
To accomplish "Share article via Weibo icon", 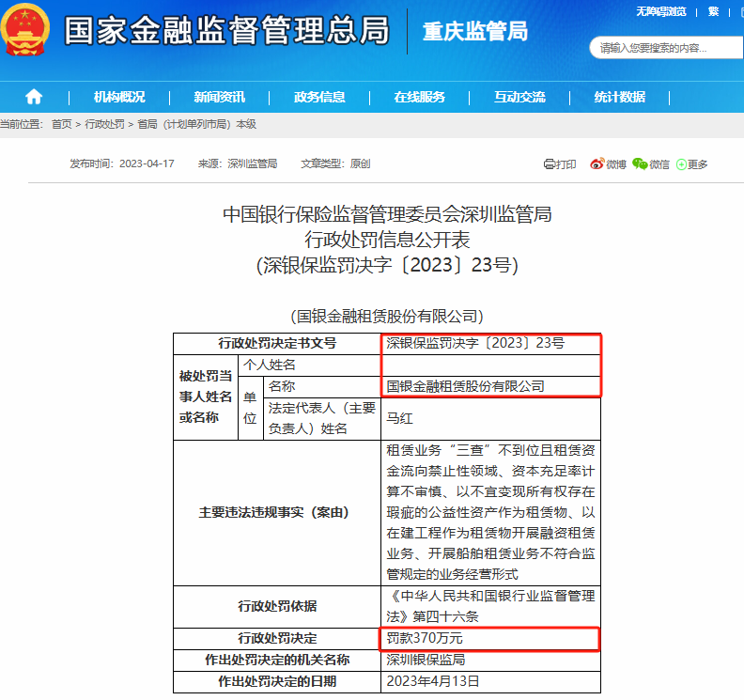I will point(597,164).
